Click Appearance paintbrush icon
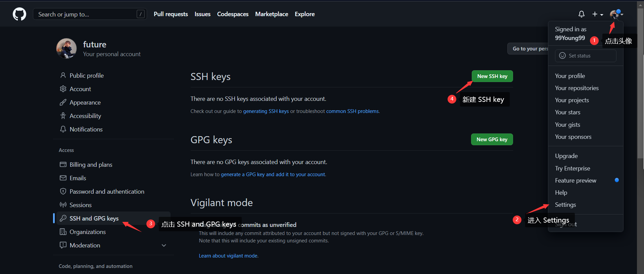Image resolution: width=644 pixels, height=274 pixels. click(63, 102)
